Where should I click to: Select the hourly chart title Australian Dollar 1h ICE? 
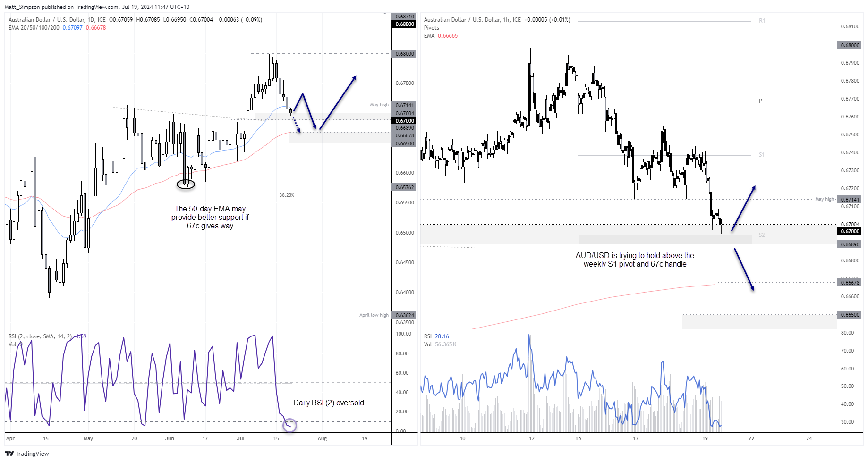click(472, 20)
